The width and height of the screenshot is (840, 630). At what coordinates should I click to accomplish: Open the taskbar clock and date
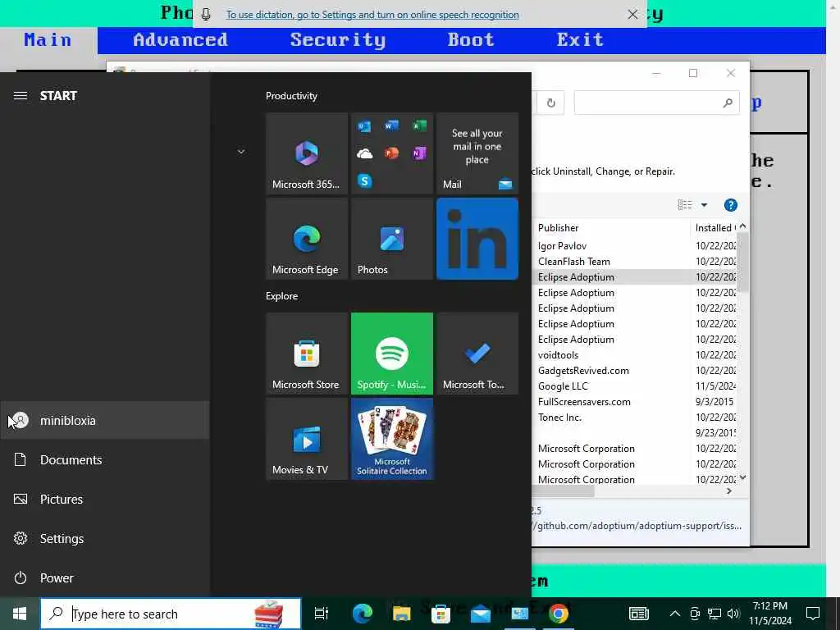[x=769, y=614]
